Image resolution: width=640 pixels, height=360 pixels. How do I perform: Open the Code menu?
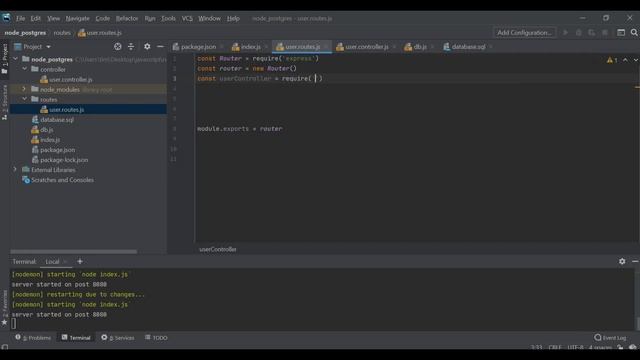click(102, 18)
